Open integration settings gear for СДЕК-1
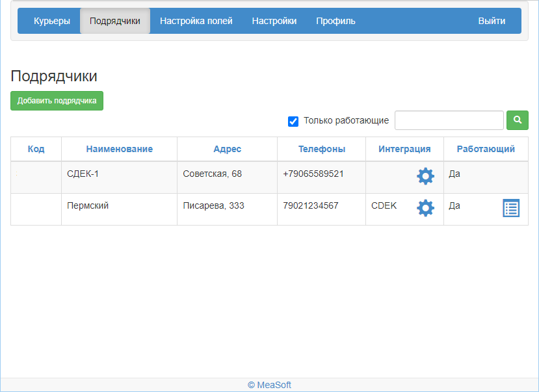 (426, 176)
